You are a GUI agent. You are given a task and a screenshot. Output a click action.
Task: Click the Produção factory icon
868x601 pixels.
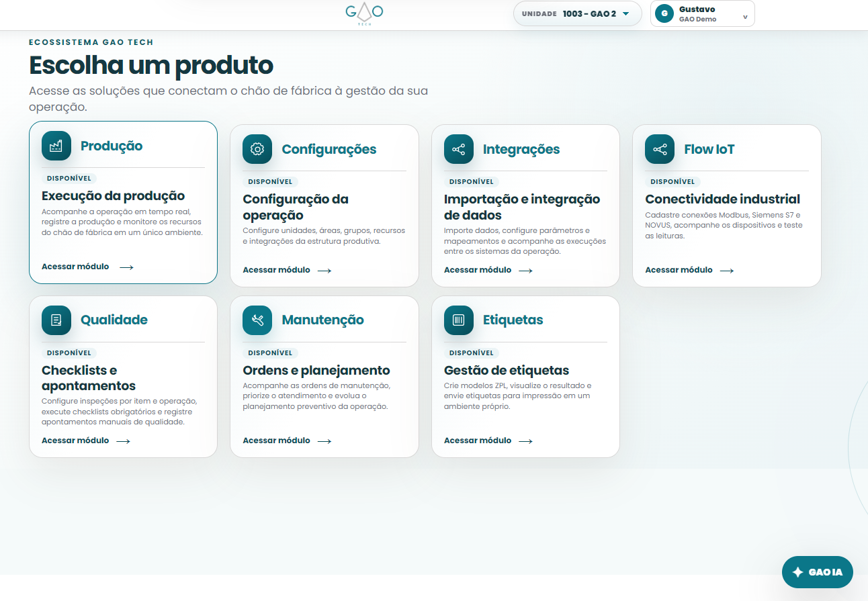pyautogui.click(x=56, y=146)
